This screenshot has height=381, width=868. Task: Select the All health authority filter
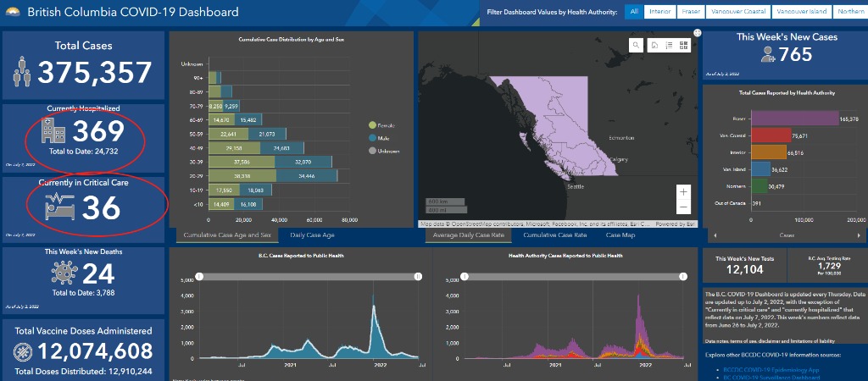[633, 12]
